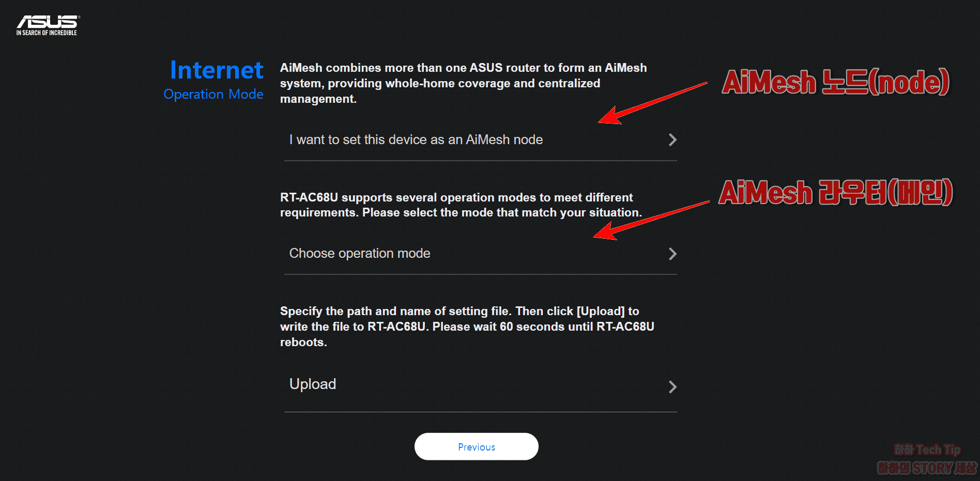Screen dimensions: 980x481
Task: Click the setting file upload instructions text
Action: [x=460, y=326]
